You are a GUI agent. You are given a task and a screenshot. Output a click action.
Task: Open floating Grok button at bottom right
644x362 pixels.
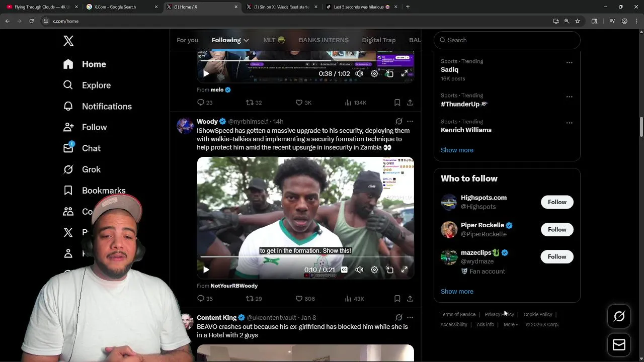pyautogui.click(x=619, y=316)
